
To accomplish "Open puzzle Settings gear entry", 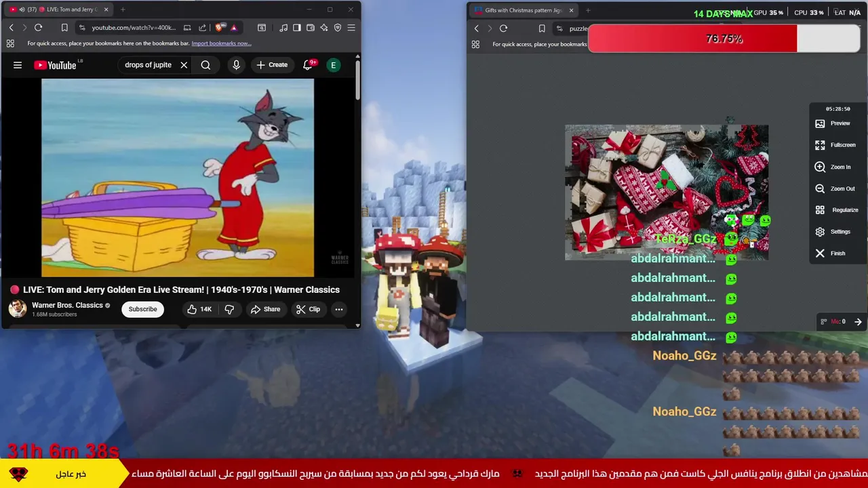I will tap(833, 232).
